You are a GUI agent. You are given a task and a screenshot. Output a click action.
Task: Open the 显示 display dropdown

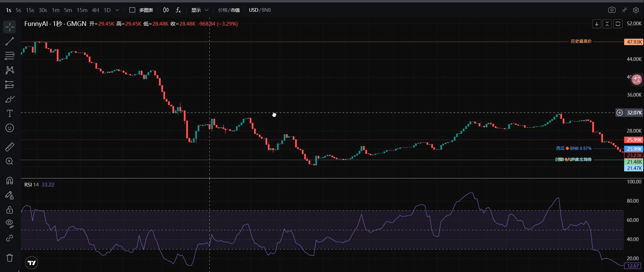(200, 10)
